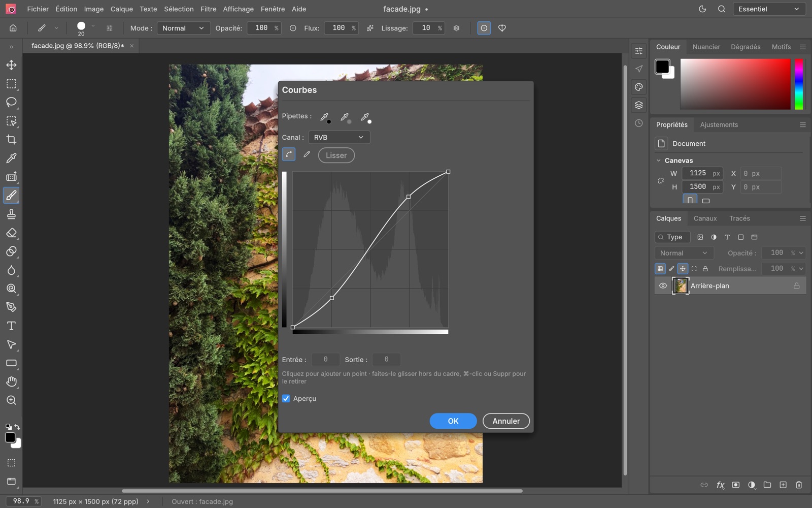Select the Crop tool
The height and width of the screenshot is (508, 812).
[x=11, y=140]
